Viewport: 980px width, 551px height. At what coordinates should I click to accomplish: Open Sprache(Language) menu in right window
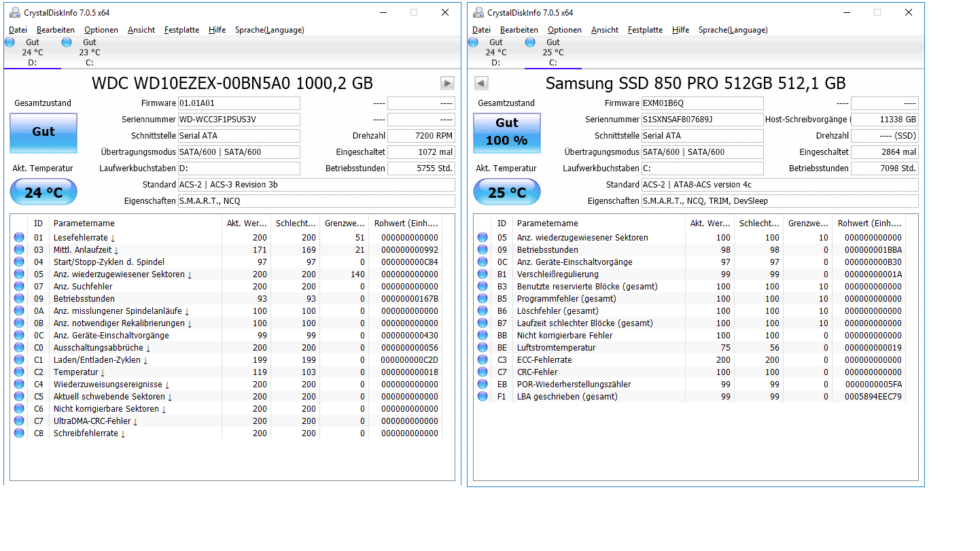coord(733,30)
